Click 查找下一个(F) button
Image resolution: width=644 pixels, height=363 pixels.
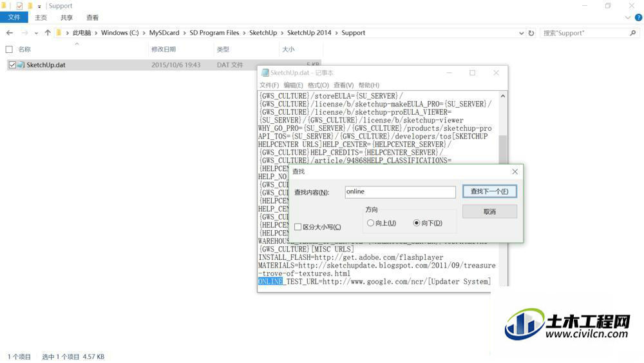(489, 191)
